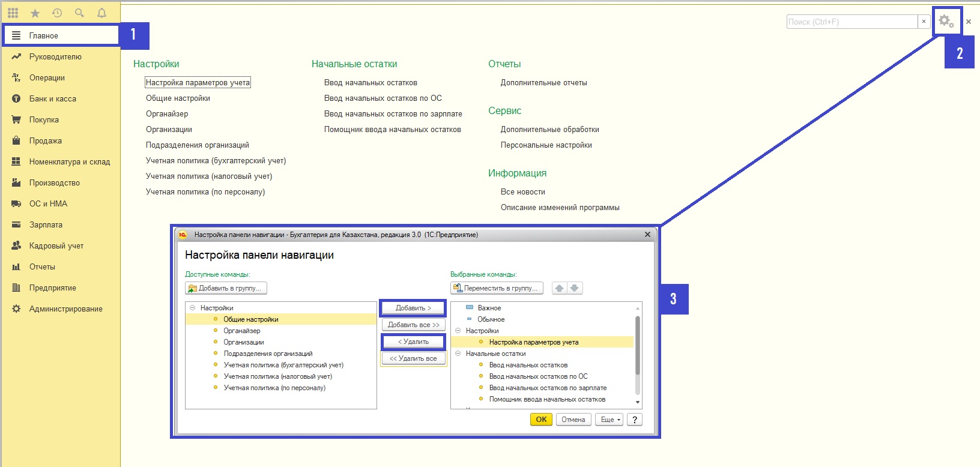Select Общие настройки in available commands

tap(281, 319)
